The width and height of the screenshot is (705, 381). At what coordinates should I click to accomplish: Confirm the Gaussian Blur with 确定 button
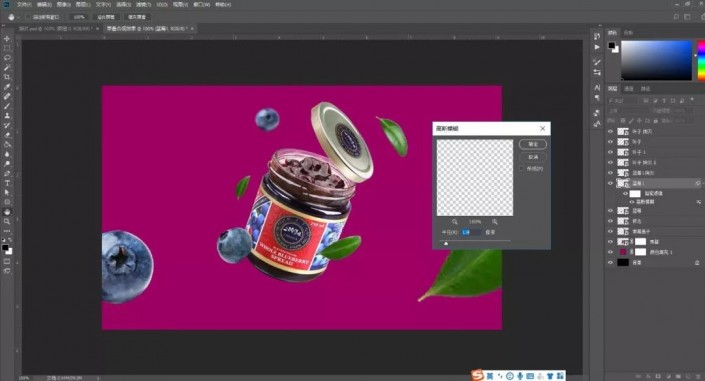pyautogui.click(x=533, y=144)
